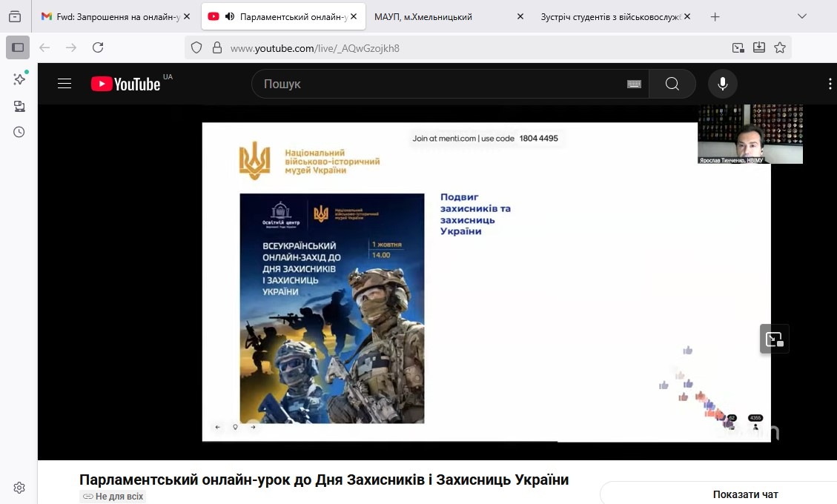Click the video title Парламентський онлайн-урок
837x504 pixels.
point(324,480)
